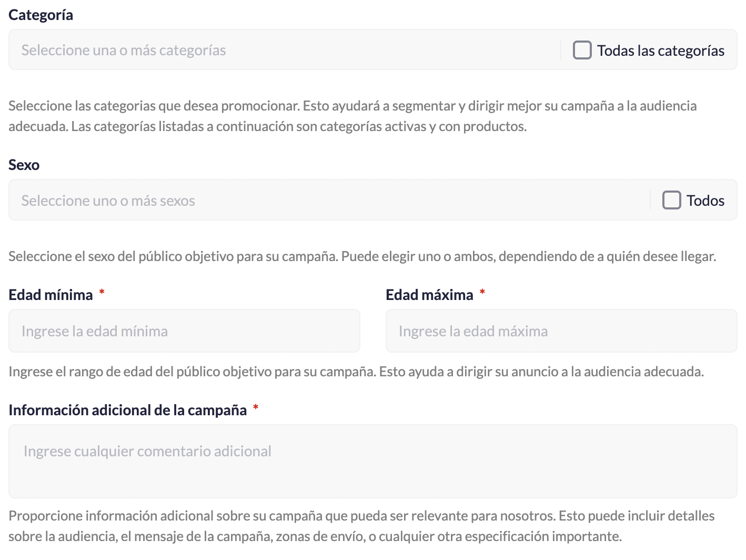Click the help text about target audience sex
Image resolution: width=746 pixels, height=560 pixels.
362,256
